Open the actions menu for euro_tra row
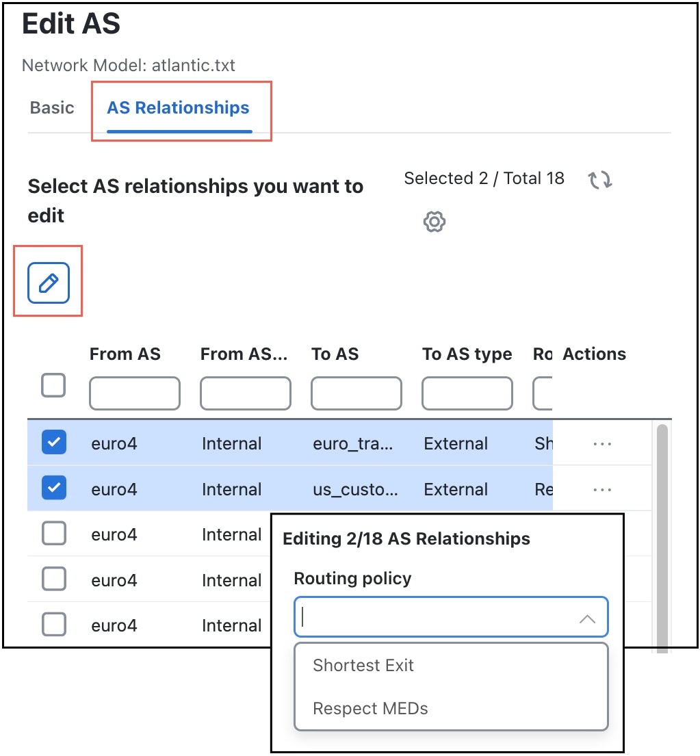This screenshot has width=700, height=756. [601, 443]
